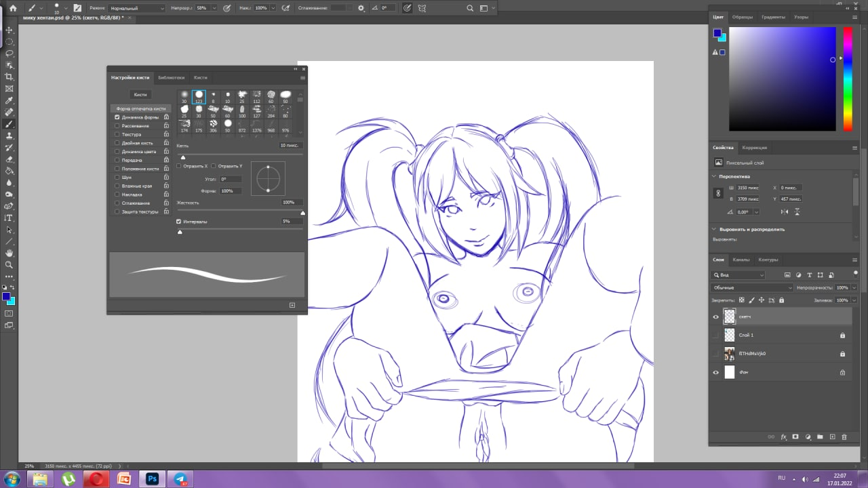Open the Windows Start menu
The width and height of the screenshot is (868, 488).
[12, 479]
